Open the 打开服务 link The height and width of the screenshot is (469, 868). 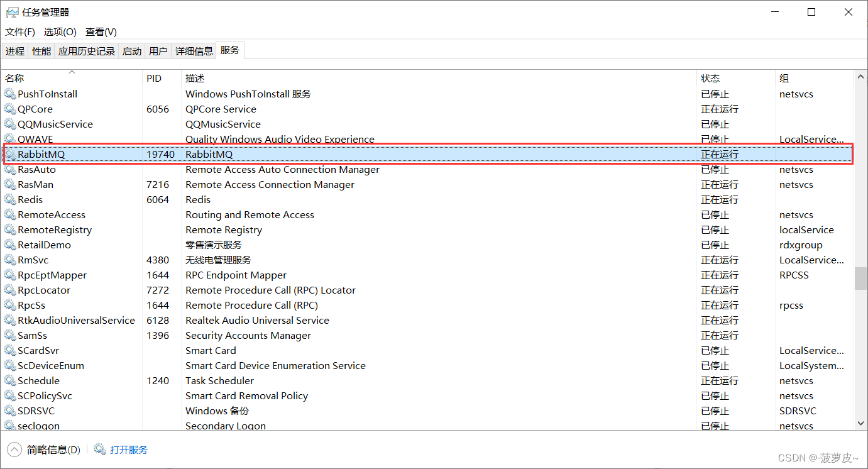[x=129, y=450]
